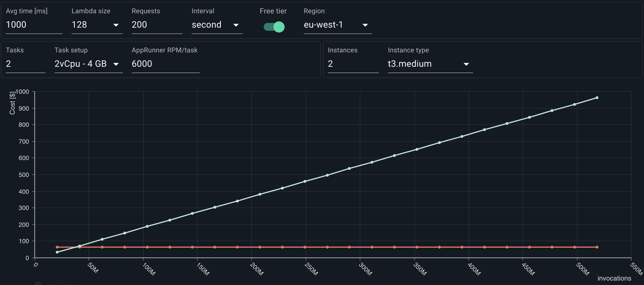Viewport: 644px width, 285px height.
Task: Click the last orange data point on the right
Action: pyautogui.click(x=597, y=247)
